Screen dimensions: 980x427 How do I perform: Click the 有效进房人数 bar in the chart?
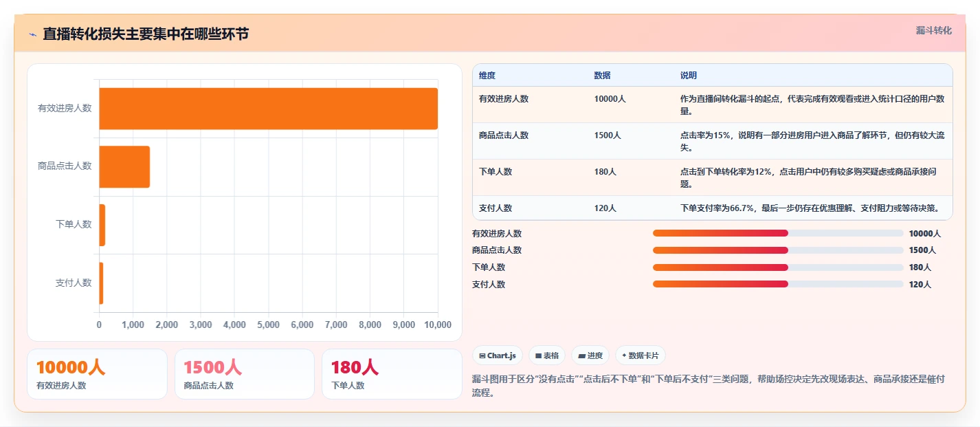pyautogui.click(x=269, y=109)
